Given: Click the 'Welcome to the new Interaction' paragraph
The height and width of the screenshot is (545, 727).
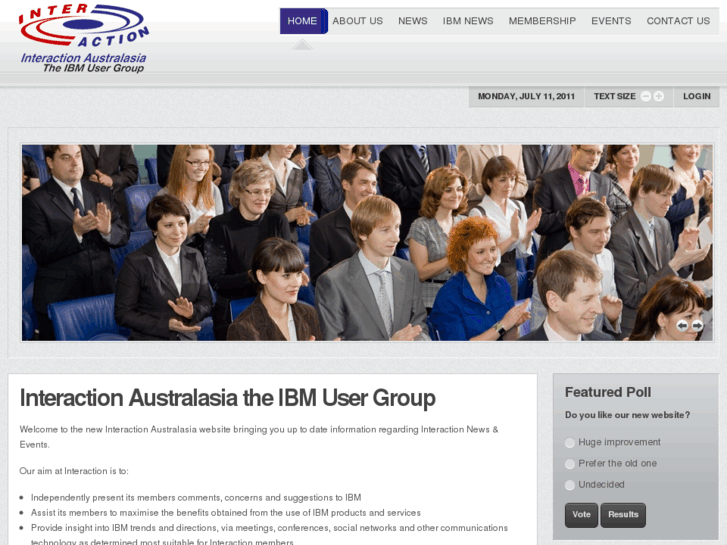Looking at the screenshot, I should click(x=259, y=437).
